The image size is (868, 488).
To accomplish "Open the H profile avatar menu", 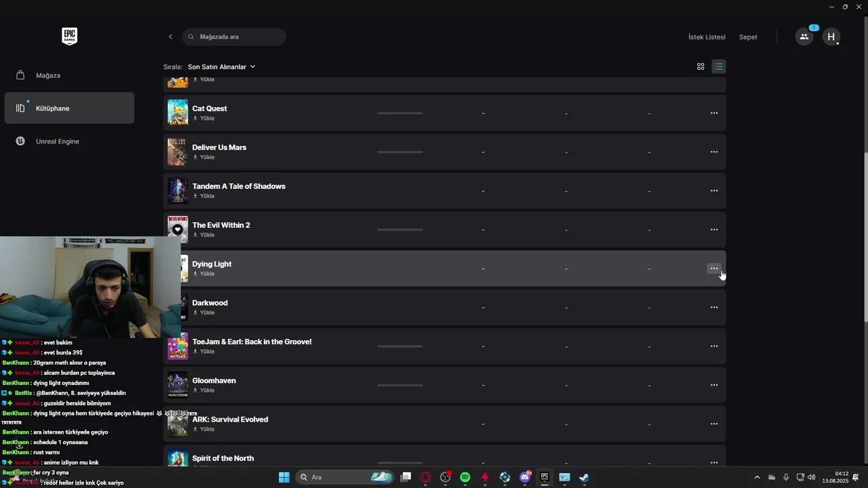I will click(x=831, y=37).
